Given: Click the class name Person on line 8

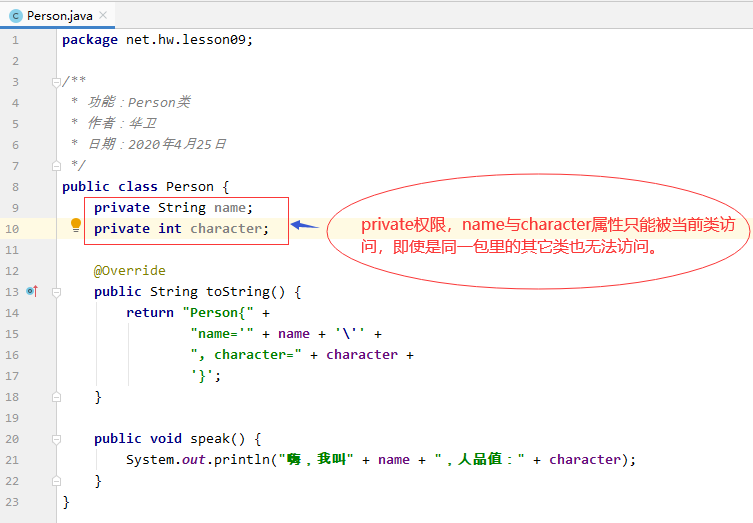Looking at the screenshot, I should [x=190, y=187].
